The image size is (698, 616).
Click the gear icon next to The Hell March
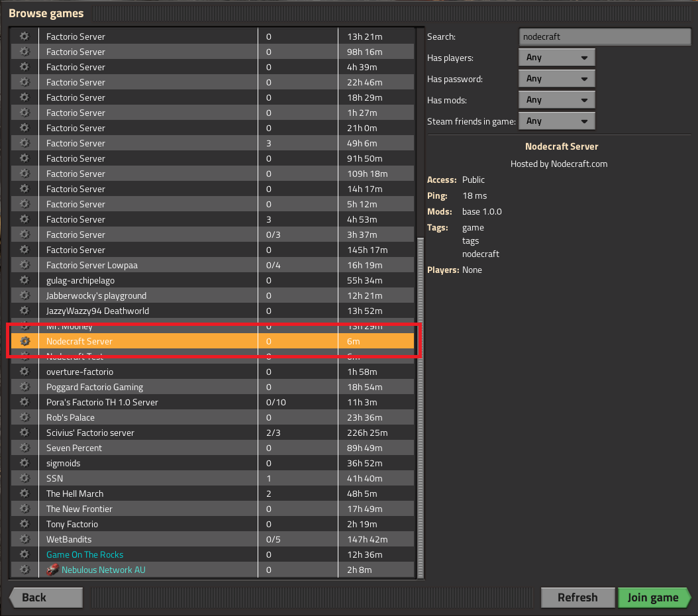25,493
